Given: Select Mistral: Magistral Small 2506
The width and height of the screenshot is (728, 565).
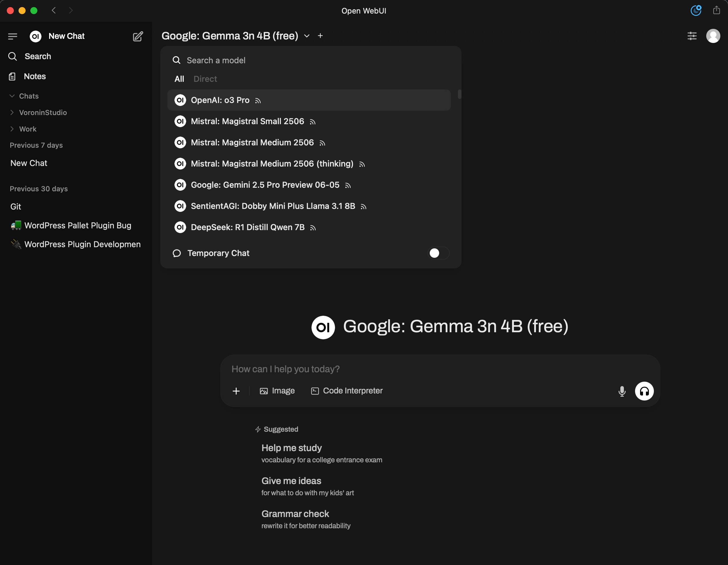Looking at the screenshot, I should click(x=309, y=121).
